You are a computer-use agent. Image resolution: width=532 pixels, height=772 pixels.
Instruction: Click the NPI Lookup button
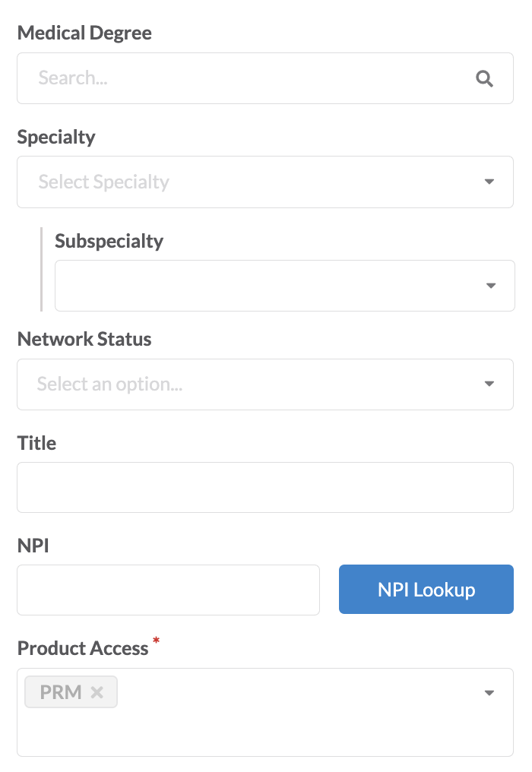tap(426, 590)
